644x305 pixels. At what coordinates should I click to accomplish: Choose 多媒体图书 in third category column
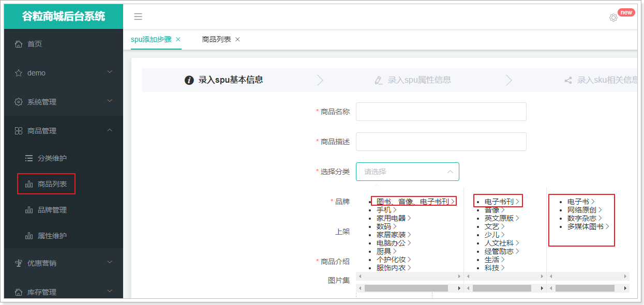point(585,226)
